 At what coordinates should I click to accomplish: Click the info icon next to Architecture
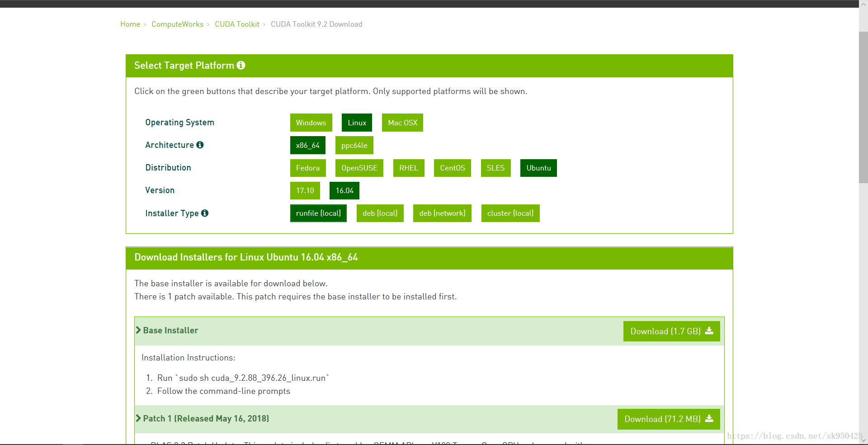200,145
